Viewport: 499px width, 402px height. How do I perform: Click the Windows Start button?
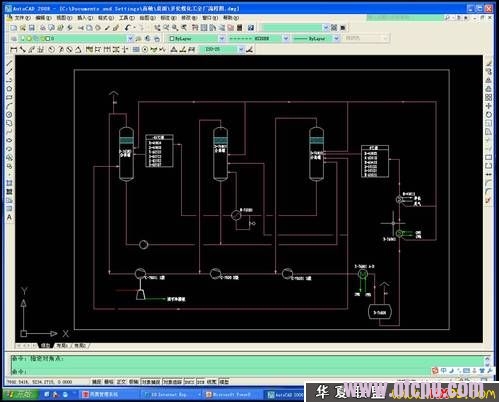click(x=21, y=395)
